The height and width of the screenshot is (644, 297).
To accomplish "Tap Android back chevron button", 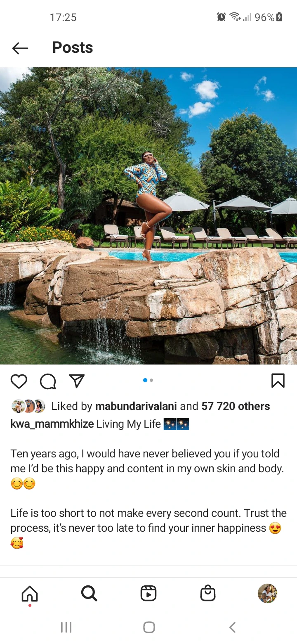I will click(x=232, y=627).
